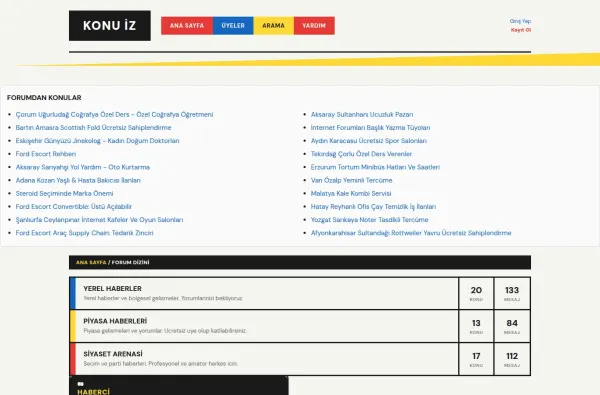This screenshot has width=600, height=395.
Task: Click the HABERCİ heading at page bottom
Action: pyautogui.click(x=93, y=392)
